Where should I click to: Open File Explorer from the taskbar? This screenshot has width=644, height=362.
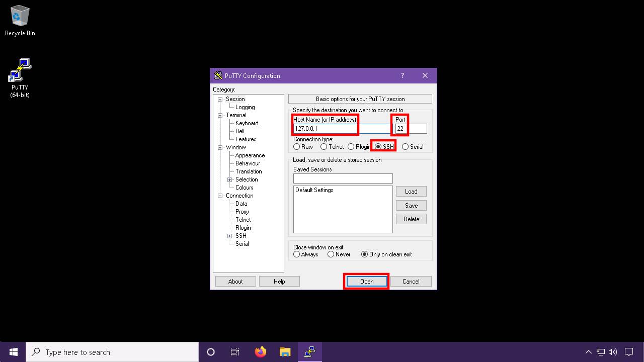point(285,352)
